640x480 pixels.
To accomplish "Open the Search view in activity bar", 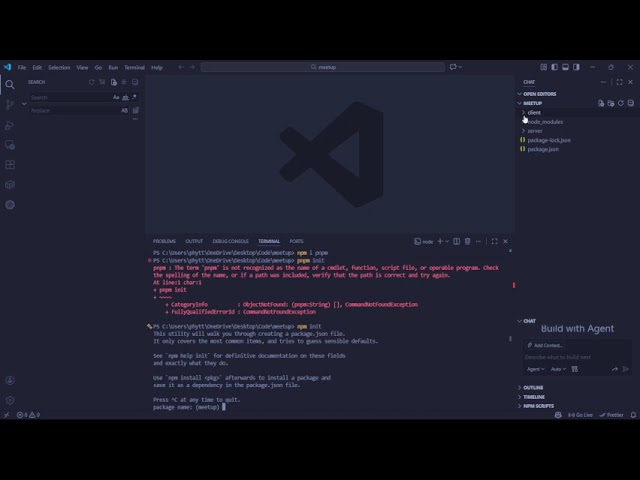I will click(10, 85).
